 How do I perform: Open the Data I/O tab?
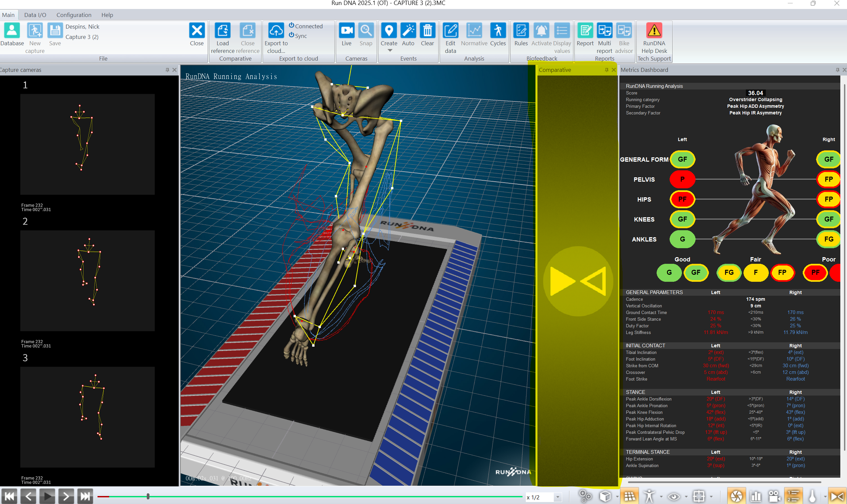[x=35, y=15]
